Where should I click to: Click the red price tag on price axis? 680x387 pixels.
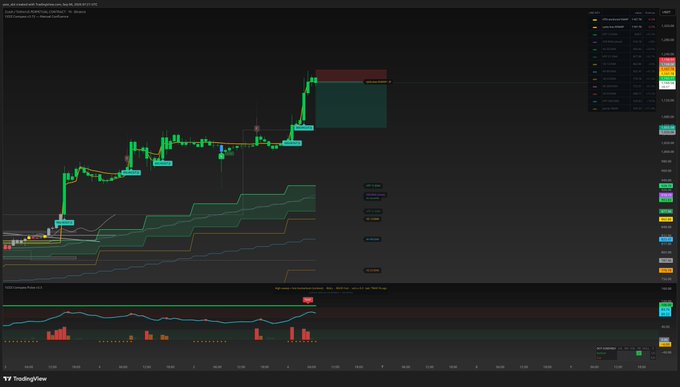[x=667, y=60]
